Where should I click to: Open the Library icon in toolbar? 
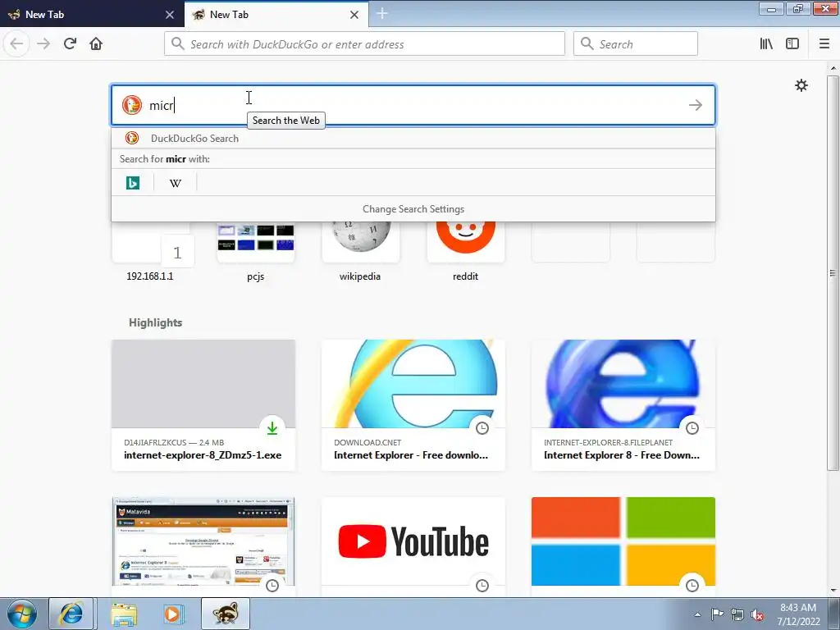[766, 44]
